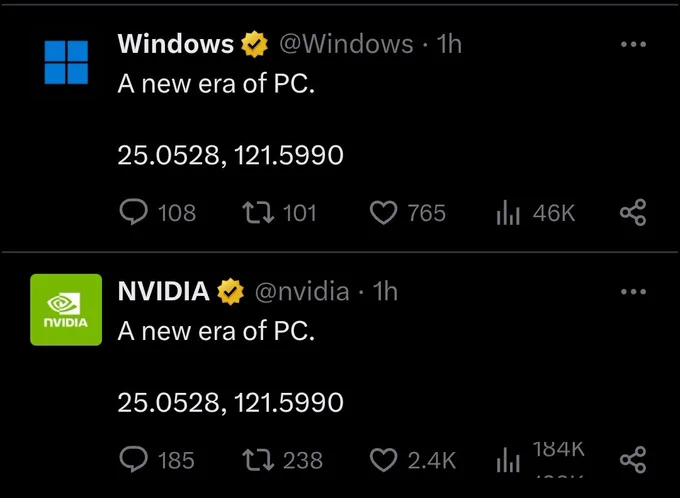
Task: Share the NVIDIA tweet
Action: click(633, 460)
